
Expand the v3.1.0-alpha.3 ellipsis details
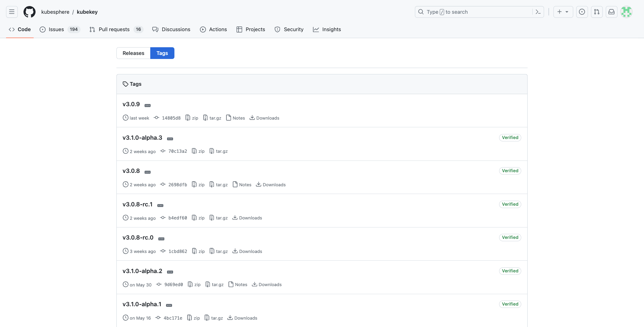point(170,139)
